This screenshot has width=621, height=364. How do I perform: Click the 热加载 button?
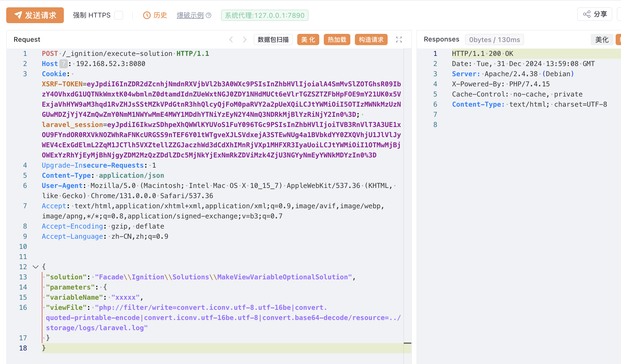[337, 40]
